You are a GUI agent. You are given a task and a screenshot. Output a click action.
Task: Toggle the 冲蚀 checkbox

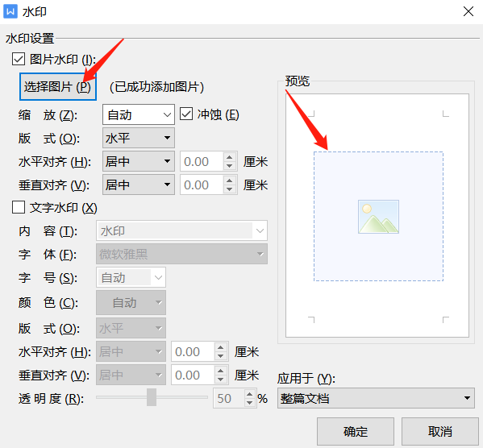tap(186, 114)
